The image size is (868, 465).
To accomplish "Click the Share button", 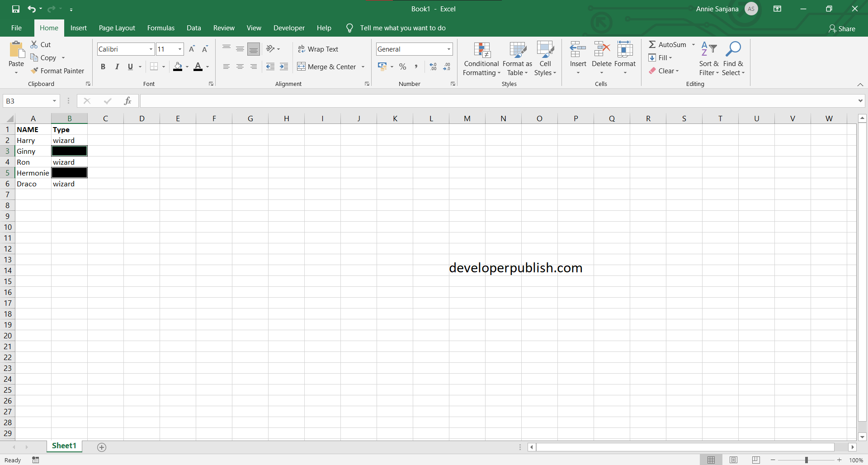I will point(842,28).
